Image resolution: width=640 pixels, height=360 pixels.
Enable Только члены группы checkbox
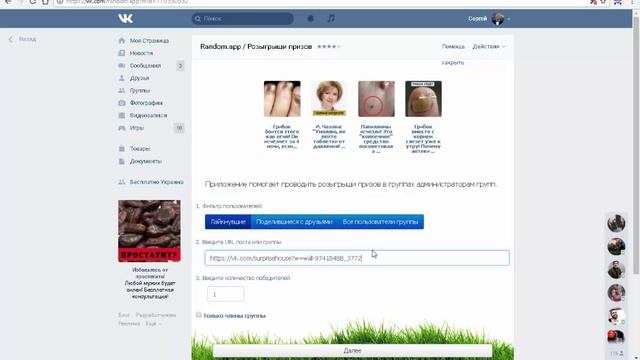199,315
